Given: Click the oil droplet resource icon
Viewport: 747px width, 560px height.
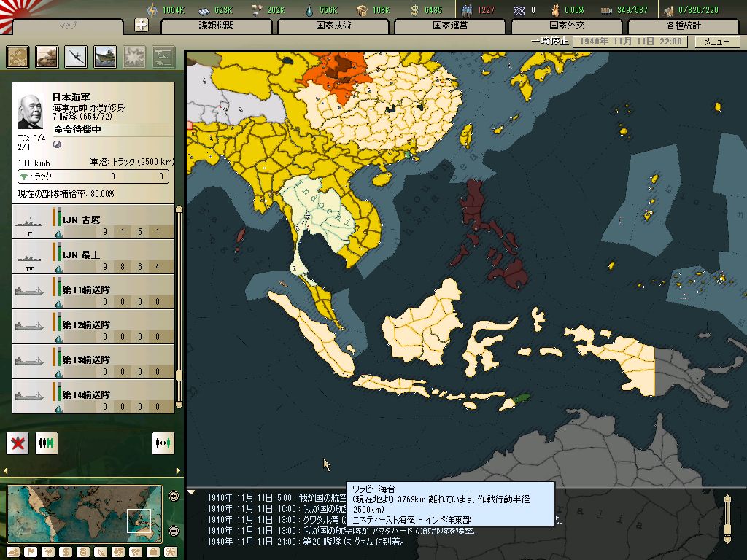Looking at the screenshot, I should tap(309, 10).
